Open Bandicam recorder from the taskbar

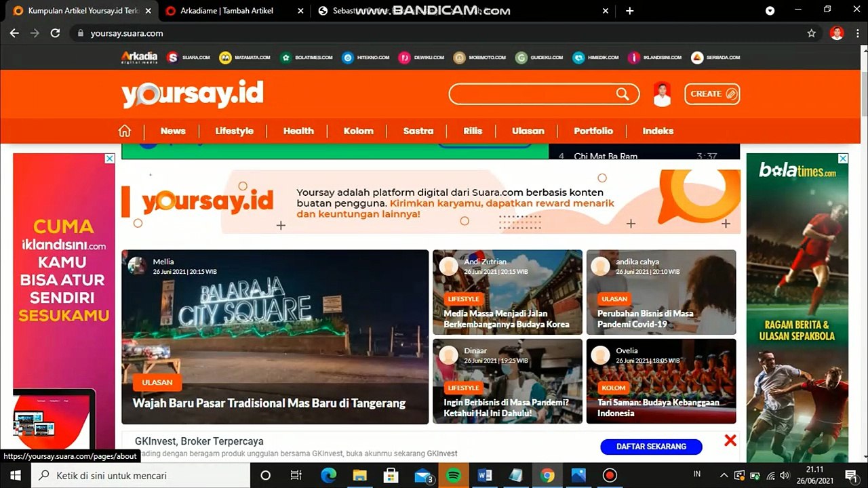point(610,475)
